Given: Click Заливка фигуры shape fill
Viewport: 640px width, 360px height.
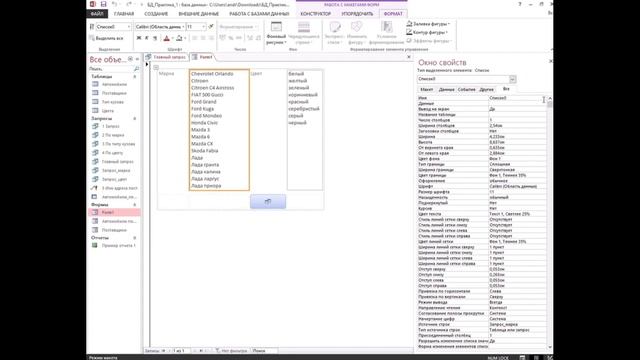Looking at the screenshot, I should pos(428,24).
